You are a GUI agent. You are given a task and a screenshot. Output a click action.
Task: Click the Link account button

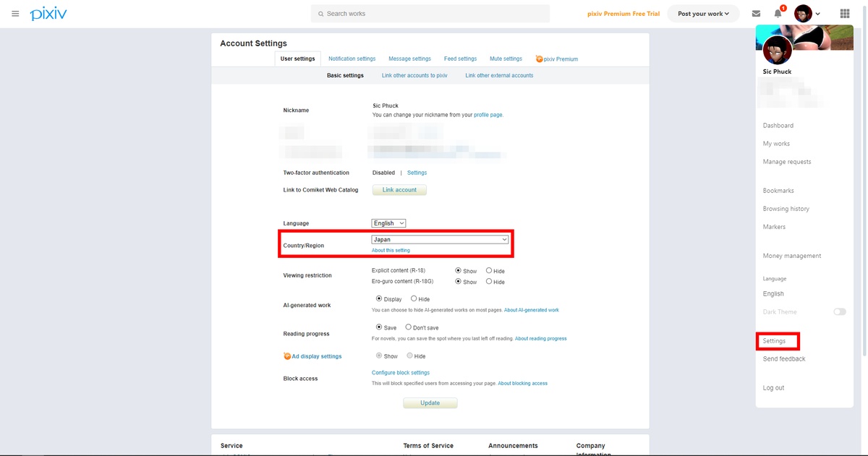pyautogui.click(x=399, y=190)
